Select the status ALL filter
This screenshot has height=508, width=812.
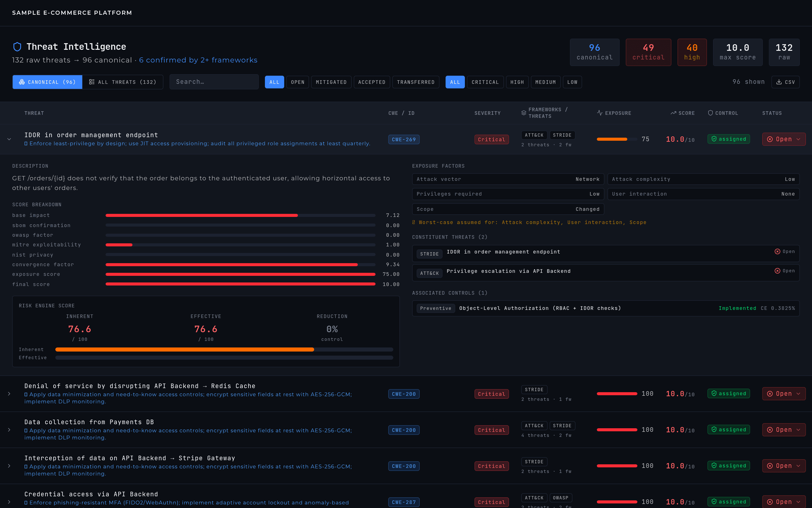[275, 82]
